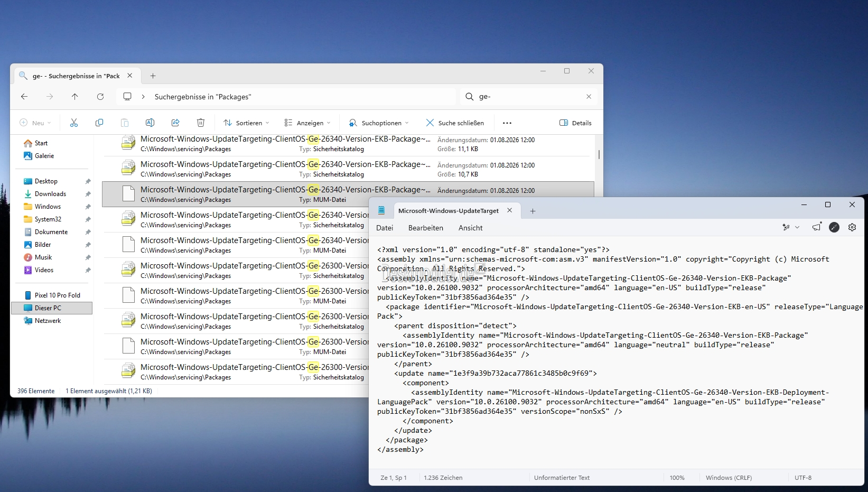Rename the selected file via the toolbar icon
This screenshot has width=868, height=492.
[150, 123]
